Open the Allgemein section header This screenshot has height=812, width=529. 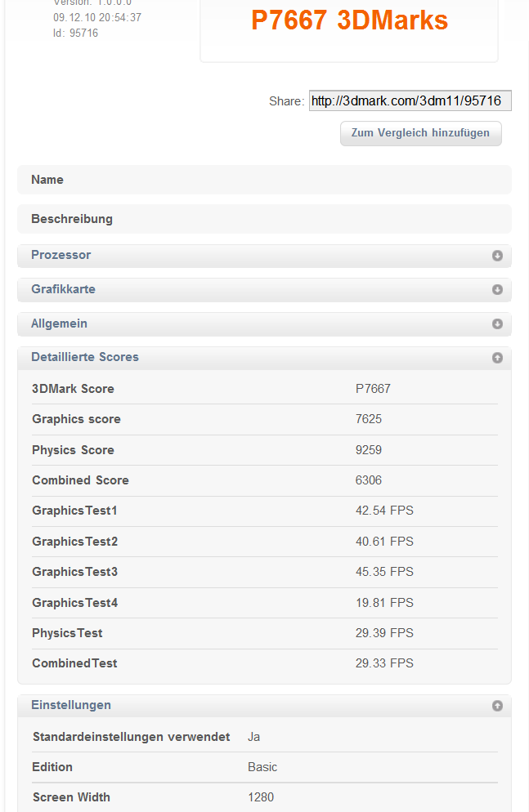coord(264,323)
